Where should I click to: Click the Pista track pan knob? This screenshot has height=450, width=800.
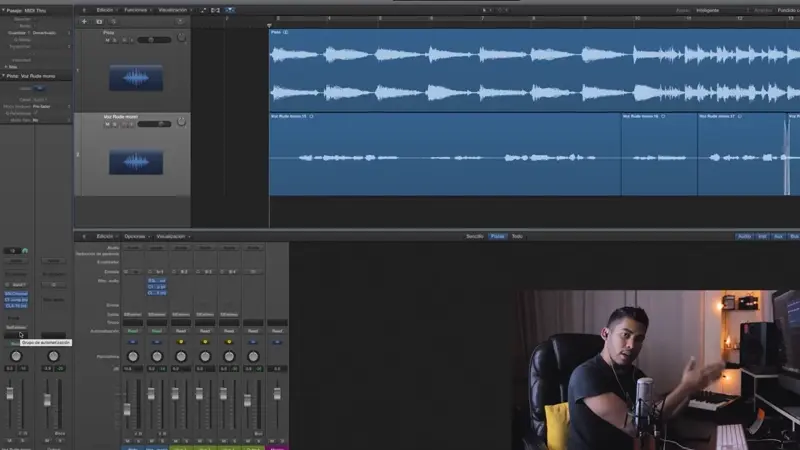[181, 38]
